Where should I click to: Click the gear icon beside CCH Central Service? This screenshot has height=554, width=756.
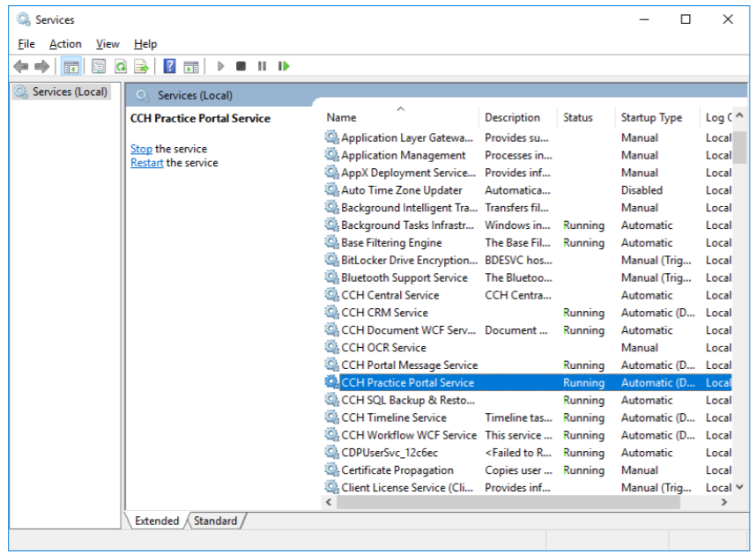click(x=331, y=294)
